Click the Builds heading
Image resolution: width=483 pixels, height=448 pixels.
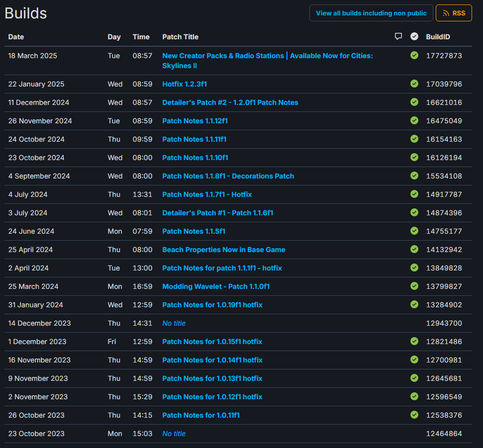[26, 13]
